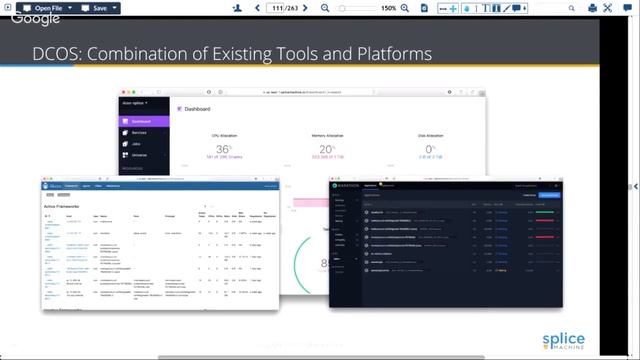
Task: Select the T text annotation tool
Action: [486, 8]
